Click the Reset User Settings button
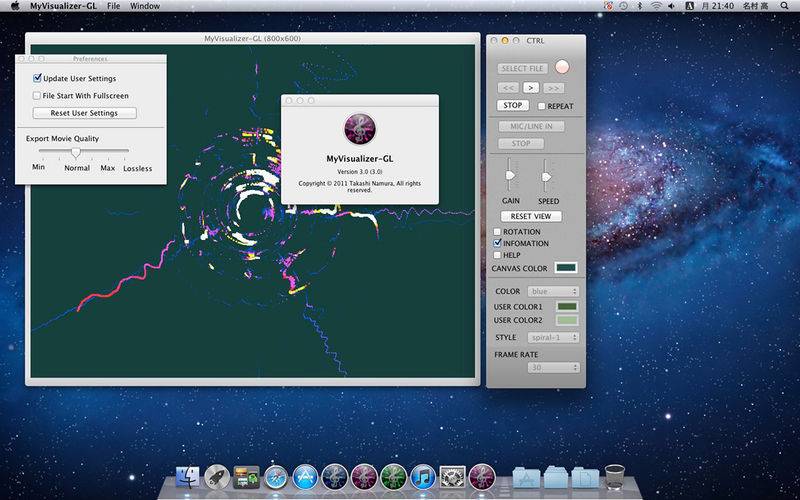Image resolution: width=800 pixels, height=500 pixels. 84,113
